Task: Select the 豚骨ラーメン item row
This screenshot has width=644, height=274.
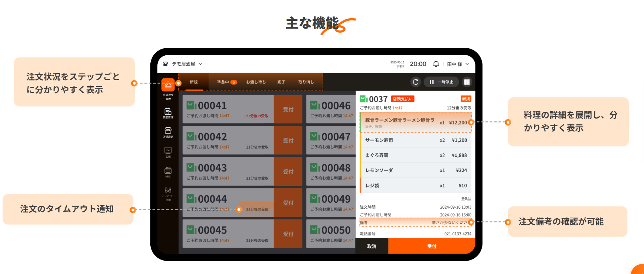Action: point(416,122)
